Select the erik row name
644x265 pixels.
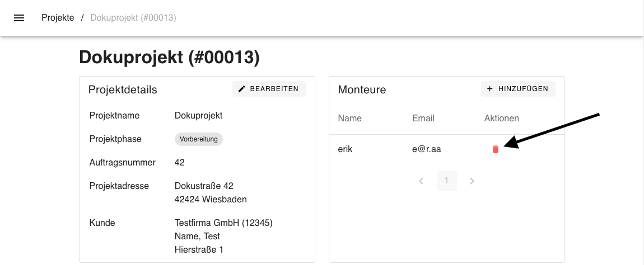click(346, 149)
